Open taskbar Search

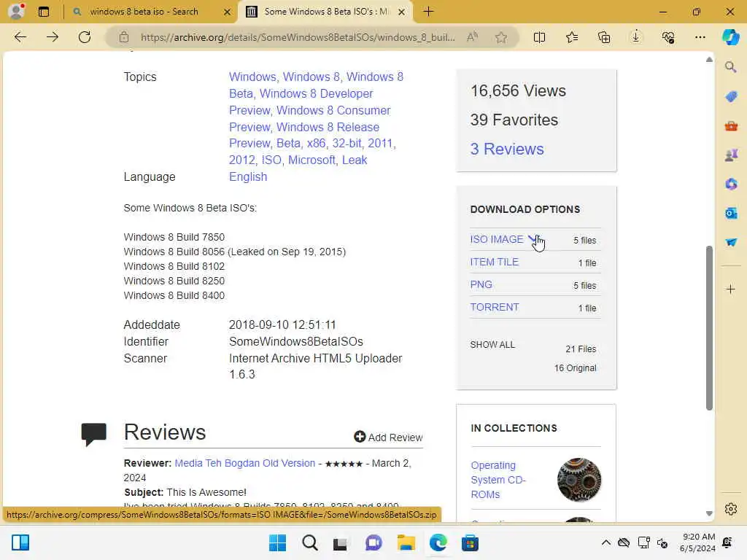click(x=309, y=542)
